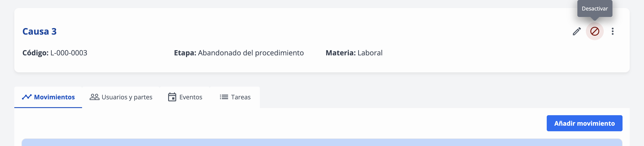Click the light blue banner below the button
This screenshot has height=146, width=644.
coord(322,142)
